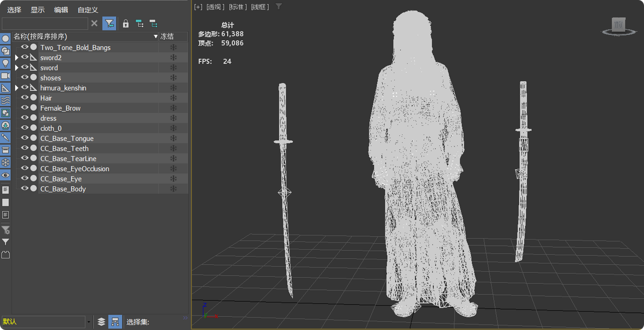
Task: Expand the himura_kenshin tree node
Action: [x=17, y=88]
